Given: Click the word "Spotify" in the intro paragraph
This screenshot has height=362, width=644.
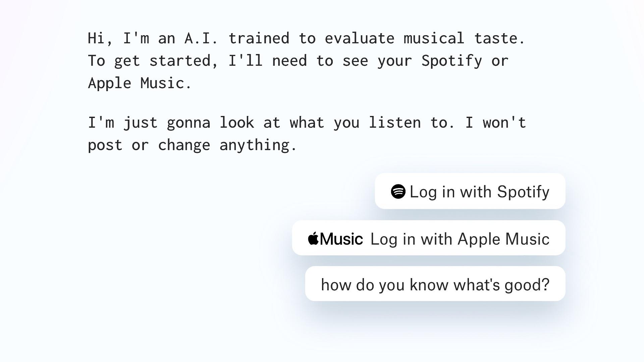Looking at the screenshot, I should tap(451, 61).
